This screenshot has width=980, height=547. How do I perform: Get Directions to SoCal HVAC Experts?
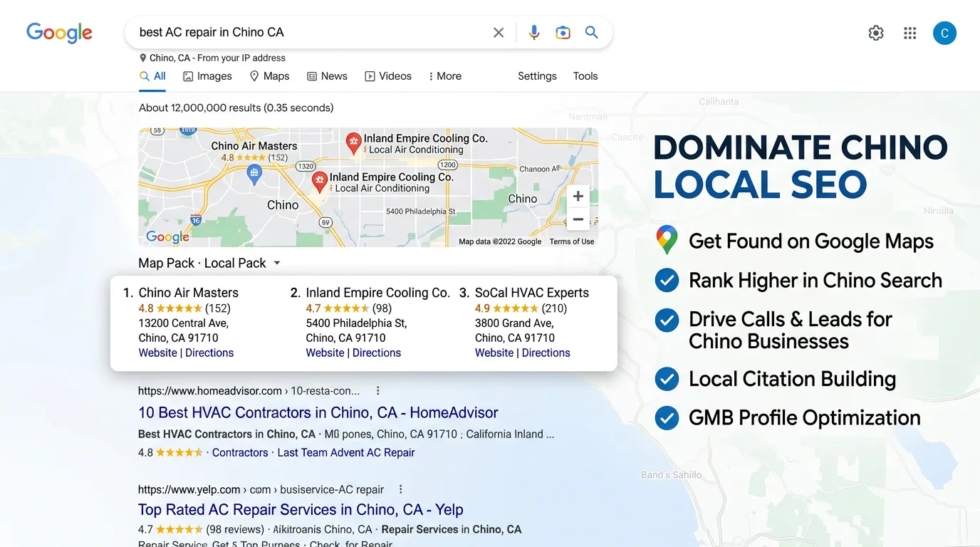tap(546, 353)
